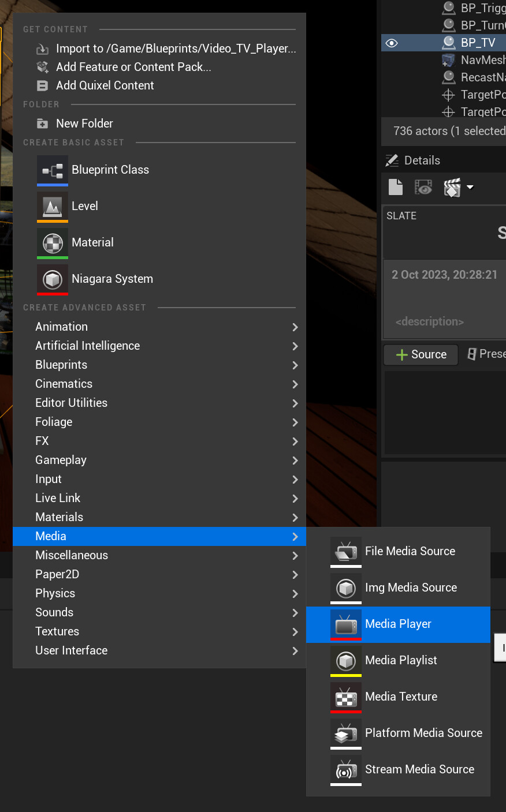This screenshot has width=506, height=812.
Task: Create a new Blueprint Class asset
Action: click(110, 170)
